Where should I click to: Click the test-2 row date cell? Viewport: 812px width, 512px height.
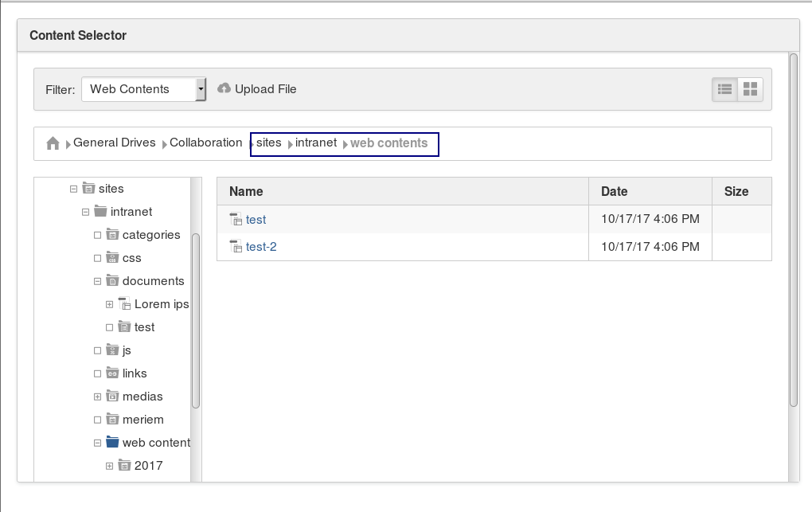click(650, 247)
